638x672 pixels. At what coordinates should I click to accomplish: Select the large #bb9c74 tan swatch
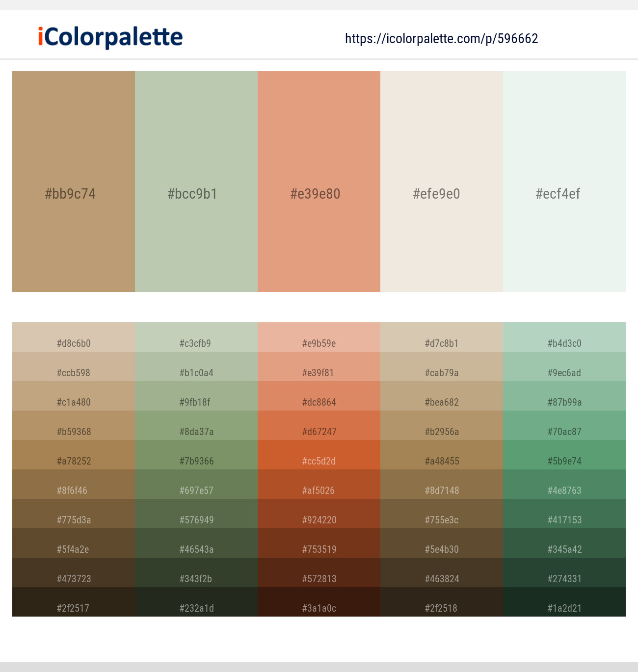[x=74, y=181]
